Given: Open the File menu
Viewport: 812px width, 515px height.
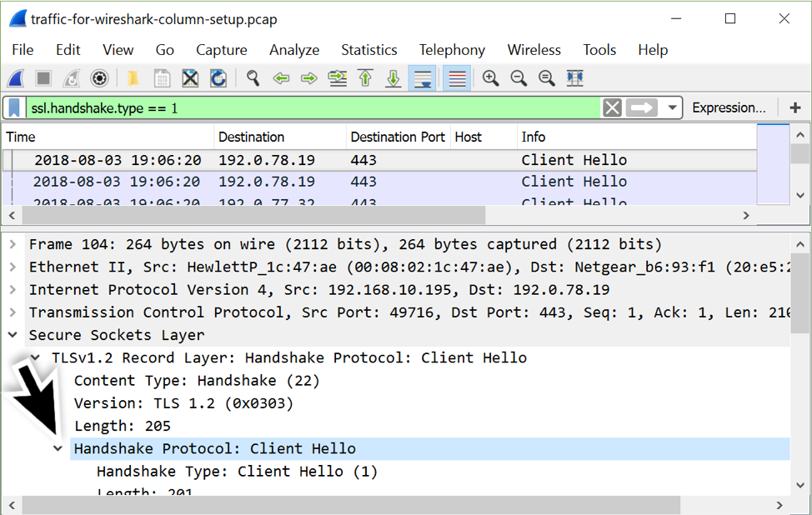Looking at the screenshot, I should point(23,50).
